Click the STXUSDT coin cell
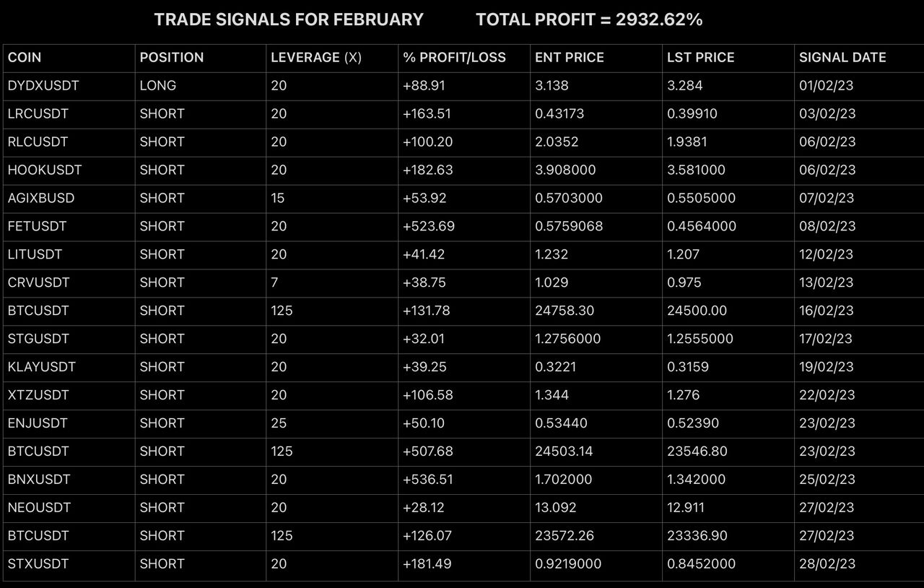The height and width of the screenshot is (588, 924). point(38,563)
